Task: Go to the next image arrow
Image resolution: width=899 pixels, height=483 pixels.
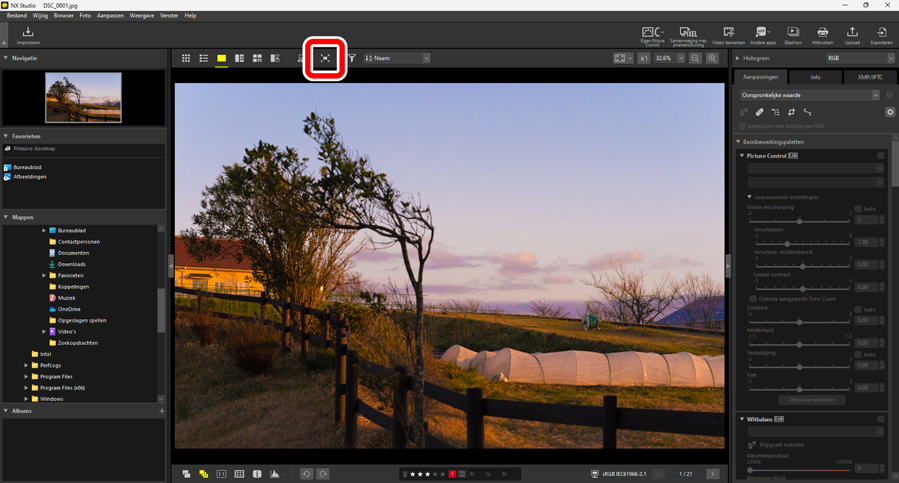Action: (x=712, y=474)
